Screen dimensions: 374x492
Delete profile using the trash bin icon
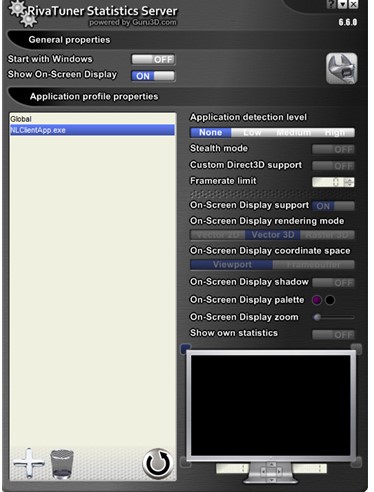[x=62, y=464]
